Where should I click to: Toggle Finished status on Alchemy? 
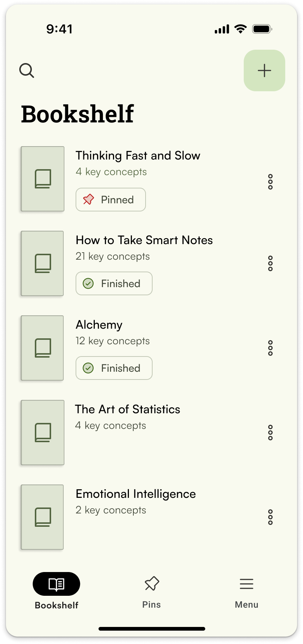[x=114, y=368]
